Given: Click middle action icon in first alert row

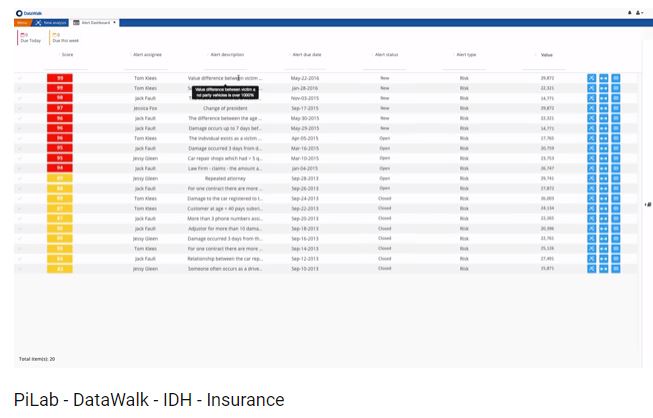Looking at the screenshot, I should (x=603, y=78).
